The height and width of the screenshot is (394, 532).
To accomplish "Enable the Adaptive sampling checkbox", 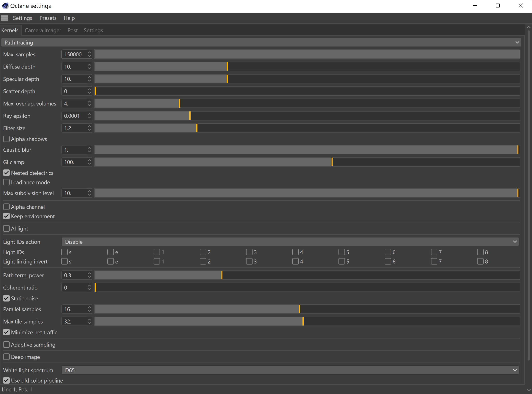I will tap(6, 345).
